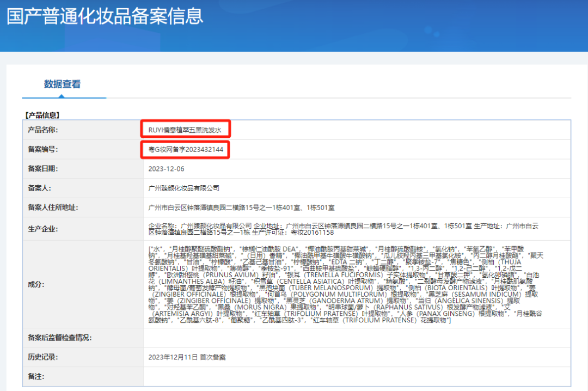Screen dimensions: 588x391
Task: Select the 成分 row label
Action: 36,284
